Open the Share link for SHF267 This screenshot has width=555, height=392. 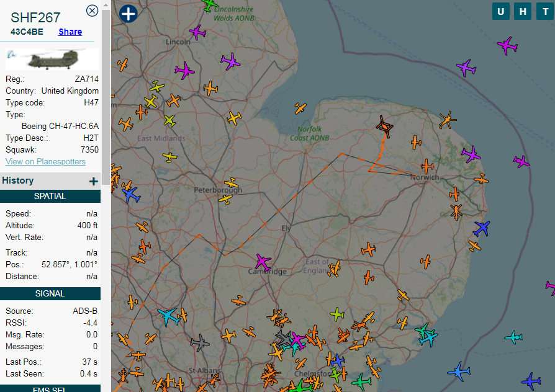tap(70, 32)
